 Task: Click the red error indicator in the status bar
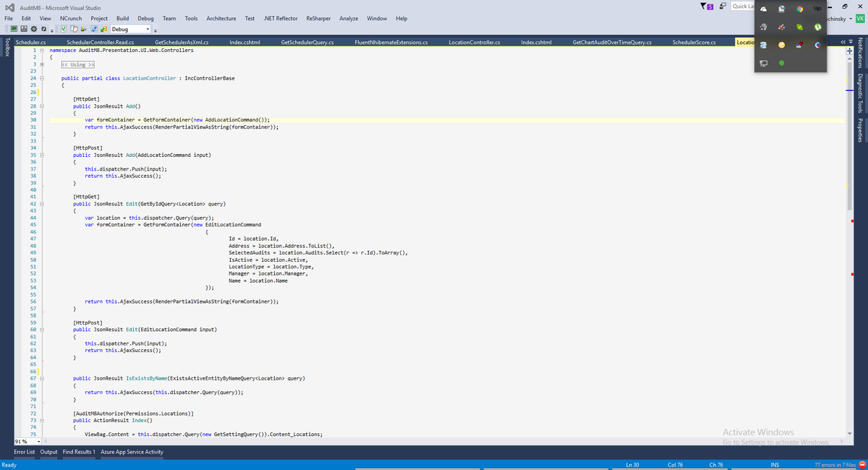coord(862,464)
